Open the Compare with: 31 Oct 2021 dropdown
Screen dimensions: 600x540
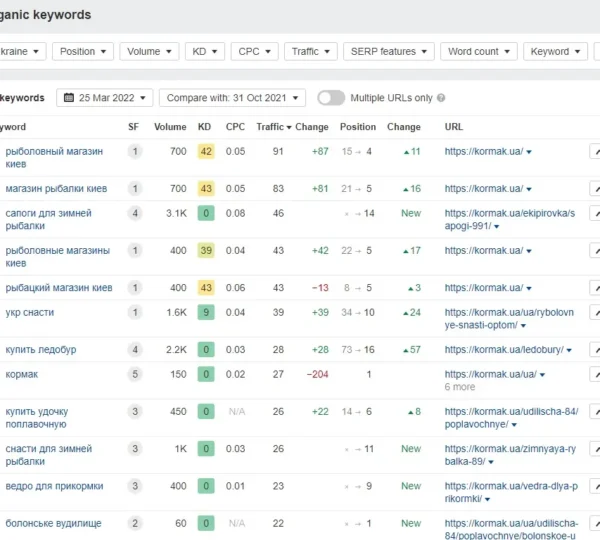[231, 98]
